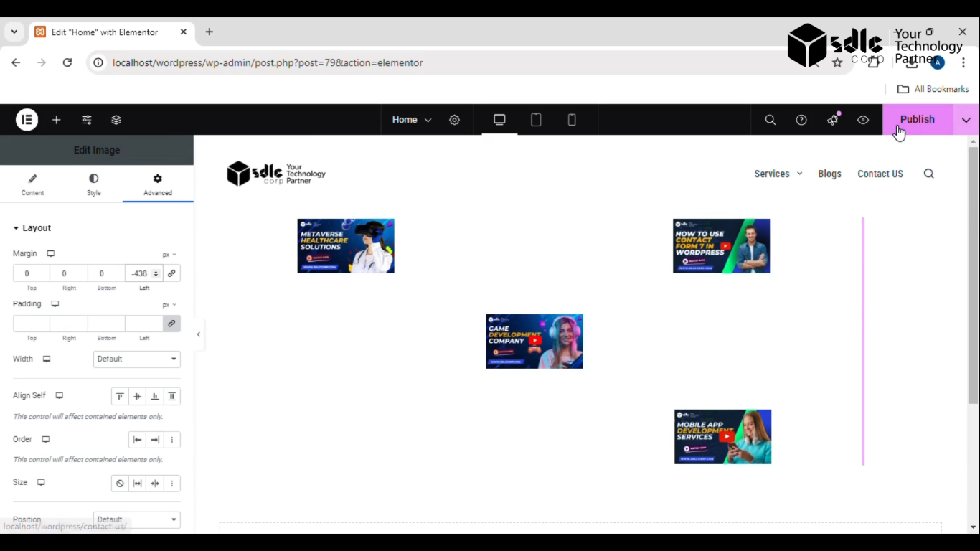The width and height of the screenshot is (980, 551).
Task: Switch to the Style tab
Action: [94, 184]
